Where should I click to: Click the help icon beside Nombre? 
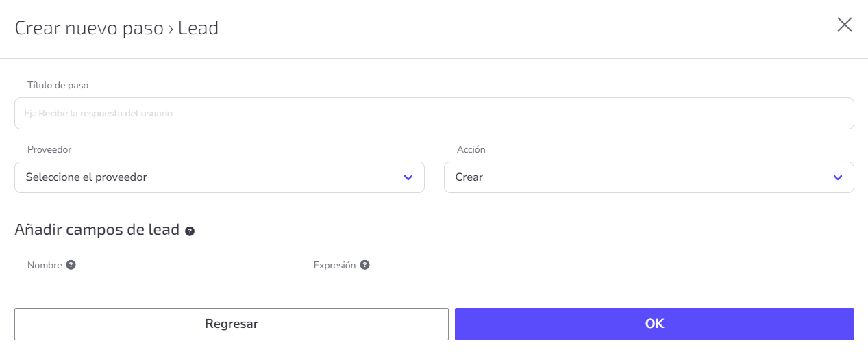(x=71, y=265)
